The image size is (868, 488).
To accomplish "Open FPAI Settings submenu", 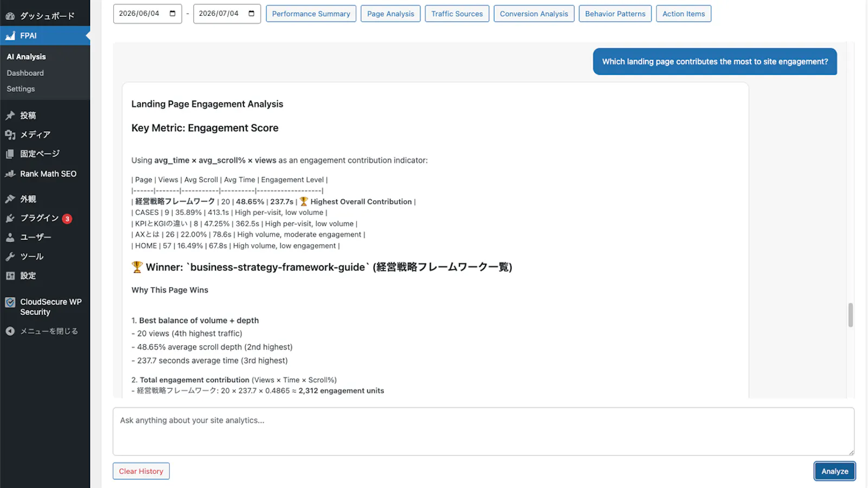I will (x=21, y=89).
